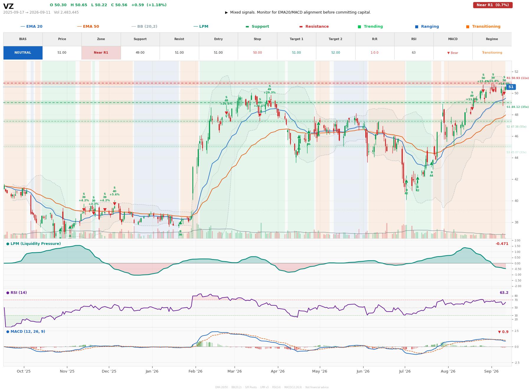Select the Resistance legend entry
Screen dimensions: 532x392
[x=314, y=27]
